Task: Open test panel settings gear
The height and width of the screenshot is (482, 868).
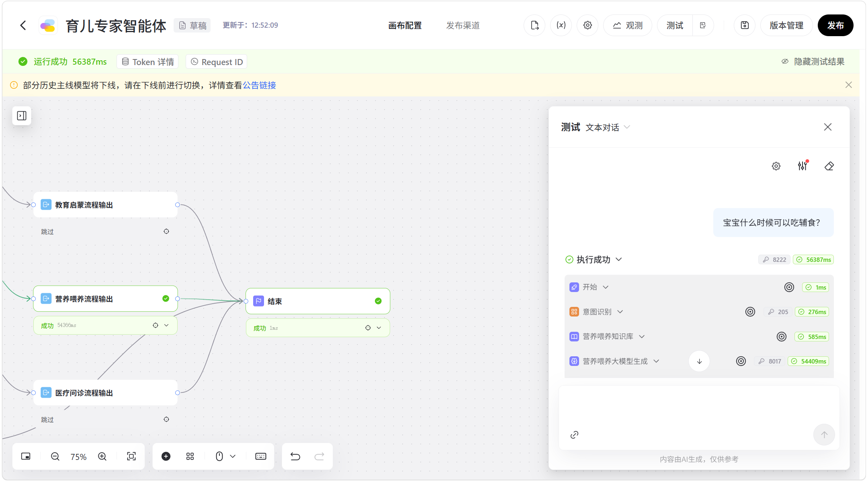Action: [776, 166]
